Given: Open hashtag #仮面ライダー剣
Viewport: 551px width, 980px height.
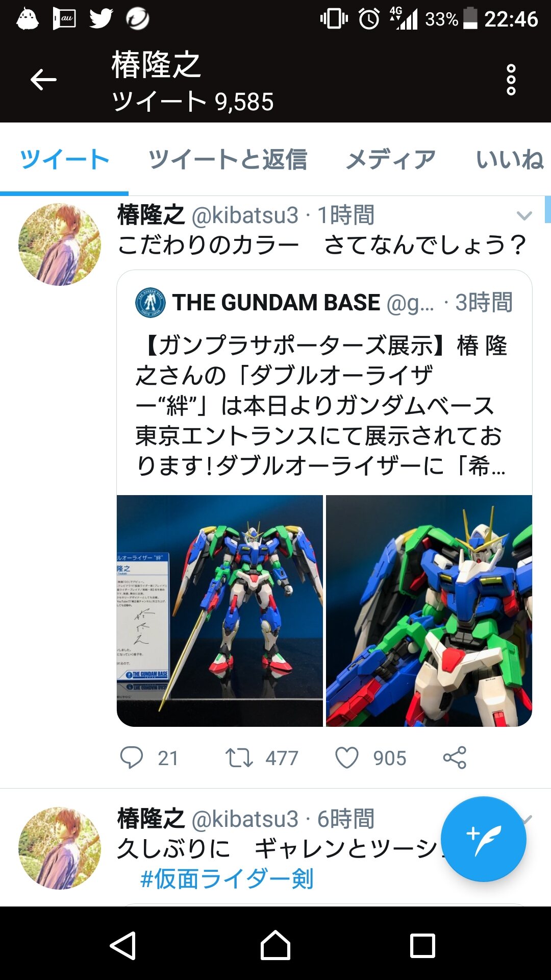Looking at the screenshot, I should tap(227, 879).
